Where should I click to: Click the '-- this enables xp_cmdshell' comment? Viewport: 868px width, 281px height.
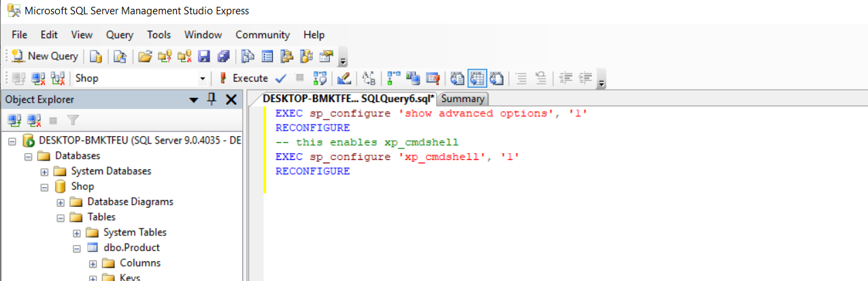point(367,142)
